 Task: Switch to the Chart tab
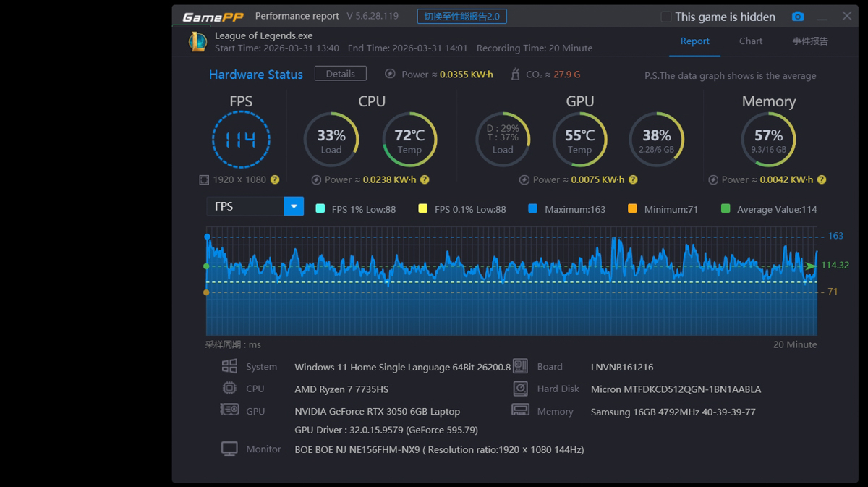click(751, 41)
